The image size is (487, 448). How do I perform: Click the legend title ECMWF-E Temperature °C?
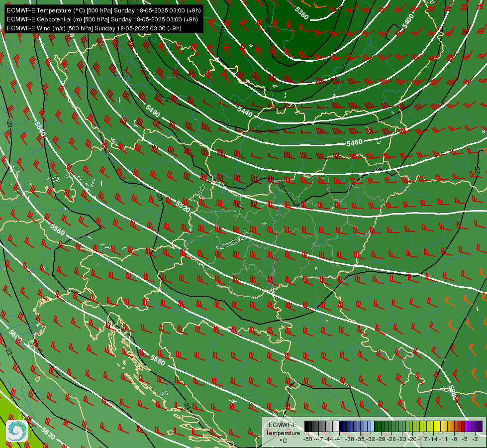point(283,433)
